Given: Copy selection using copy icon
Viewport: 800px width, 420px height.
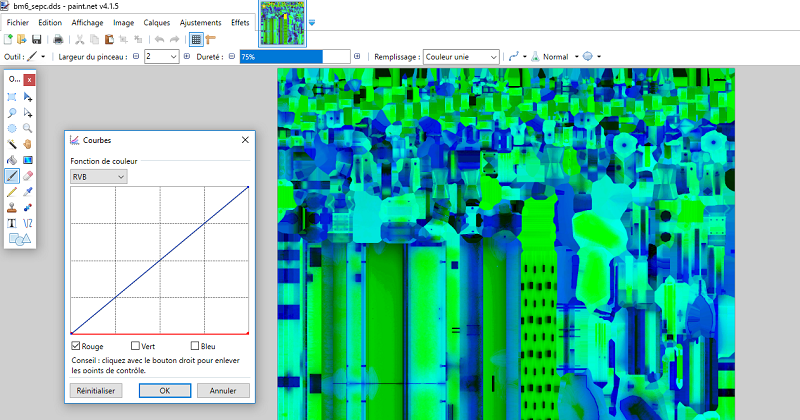Looking at the screenshot, I should [94, 39].
